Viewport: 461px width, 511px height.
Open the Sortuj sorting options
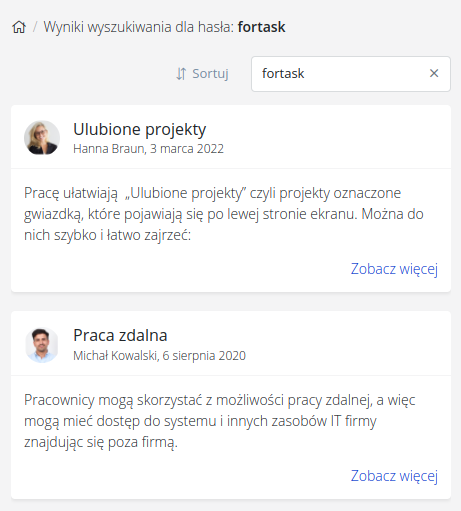(x=202, y=74)
